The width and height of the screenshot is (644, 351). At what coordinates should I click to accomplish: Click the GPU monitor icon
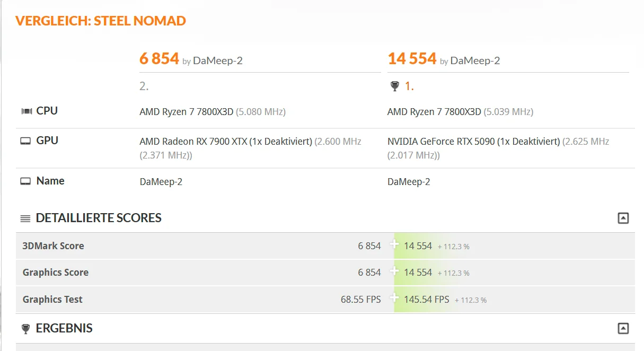[x=25, y=141]
